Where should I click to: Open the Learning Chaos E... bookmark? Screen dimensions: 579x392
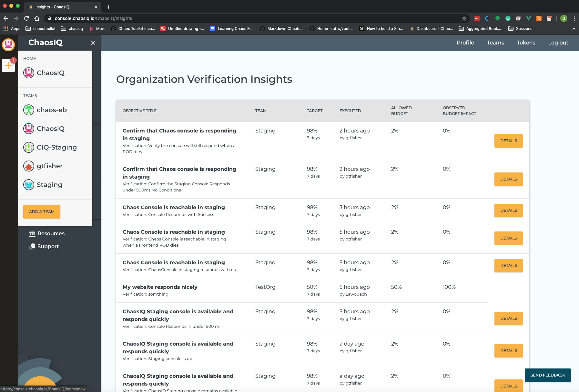[231, 29]
